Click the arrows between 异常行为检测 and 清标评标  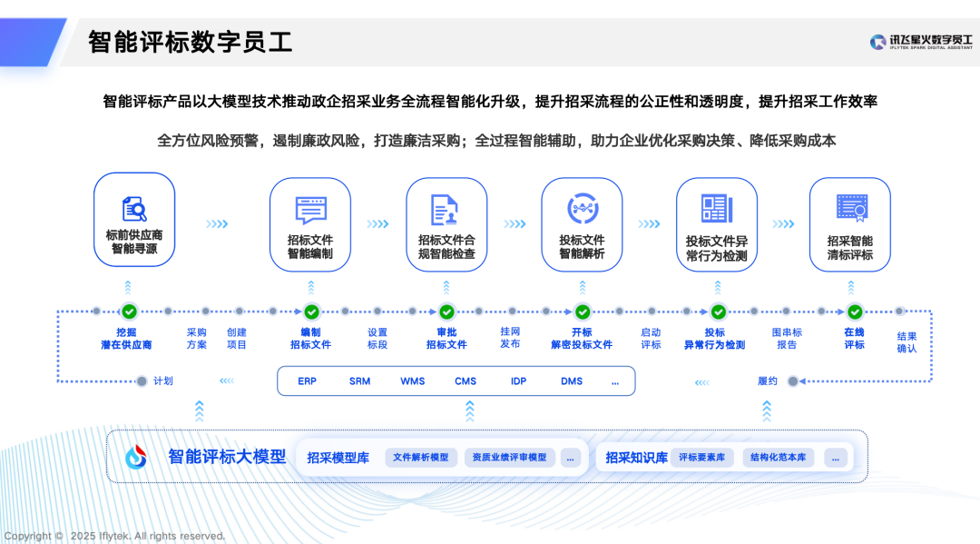(783, 223)
